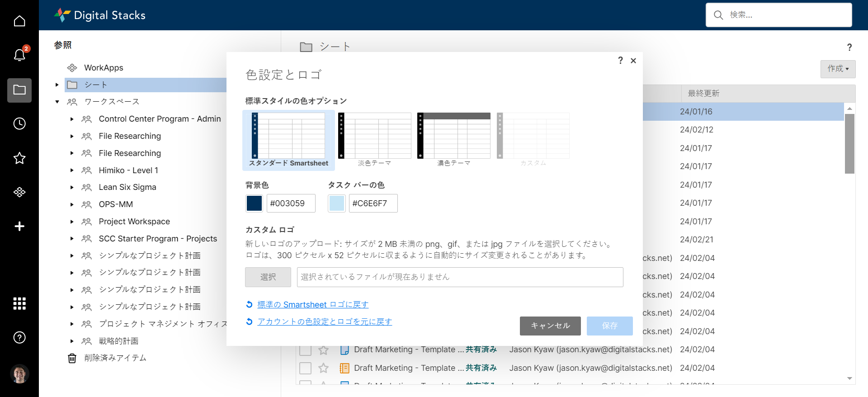This screenshot has height=397, width=868.
Task: Select first File Researching workspace
Action: [x=130, y=136]
